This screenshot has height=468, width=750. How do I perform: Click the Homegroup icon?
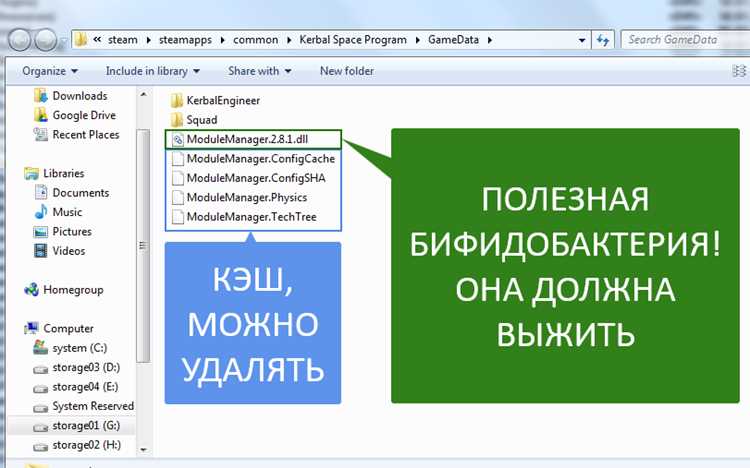(x=32, y=290)
